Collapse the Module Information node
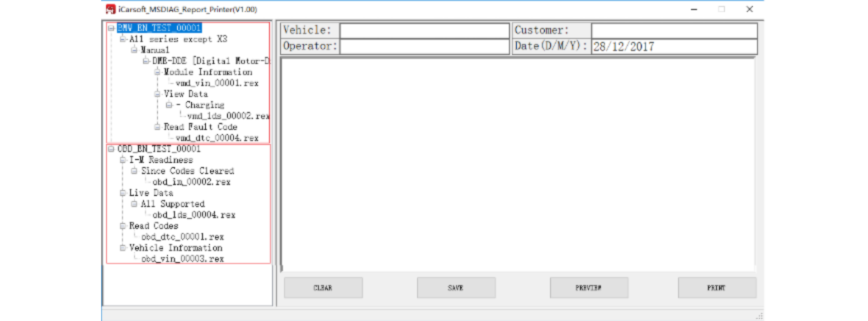The height and width of the screenshot is (321, 868). (157, 72)
